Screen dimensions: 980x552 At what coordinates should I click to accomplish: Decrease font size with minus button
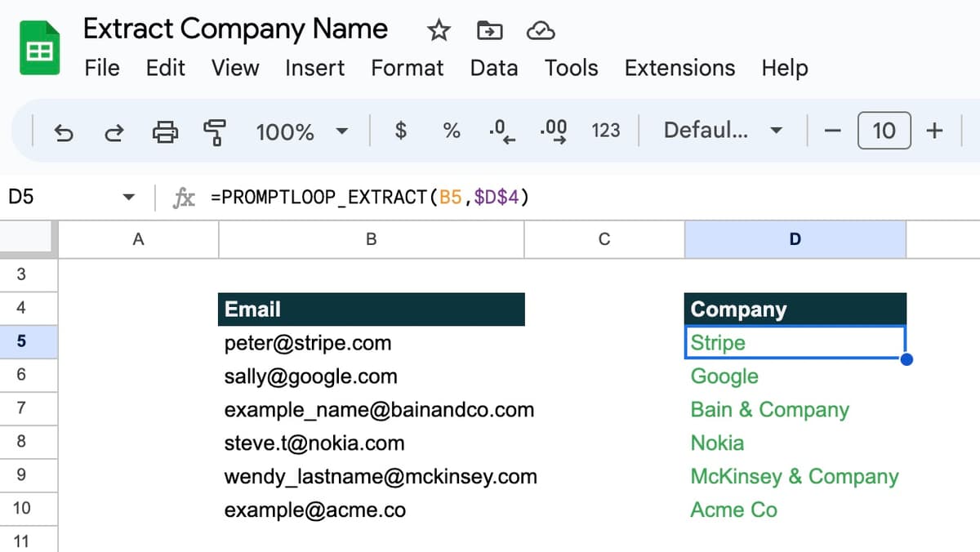832,131
